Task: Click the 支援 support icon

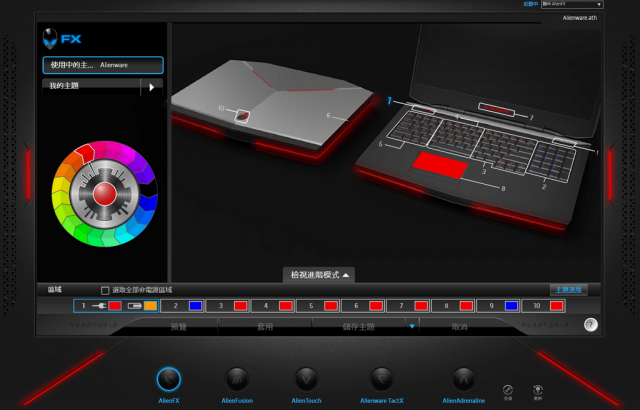Action: pyautogui.click(x=507, y=392)
